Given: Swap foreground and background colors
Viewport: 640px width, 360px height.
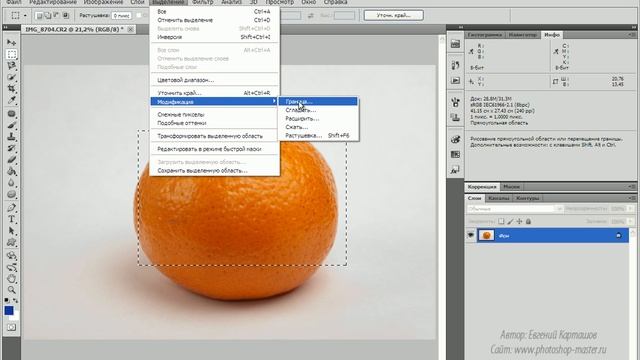Looking at the screenshot, I should 16,301.
